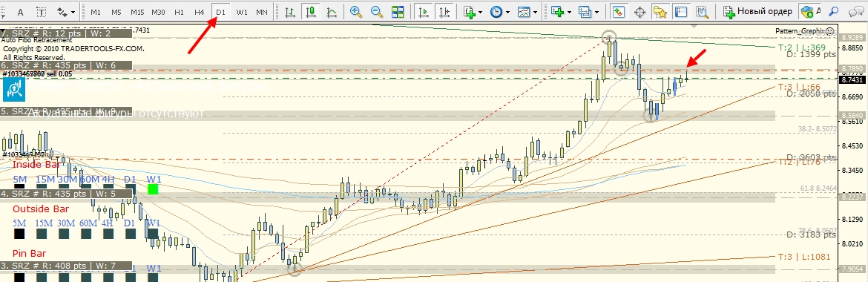Expand periods clock dropdown arrow
Screen dimensions: 868x282
pos(507,12)
